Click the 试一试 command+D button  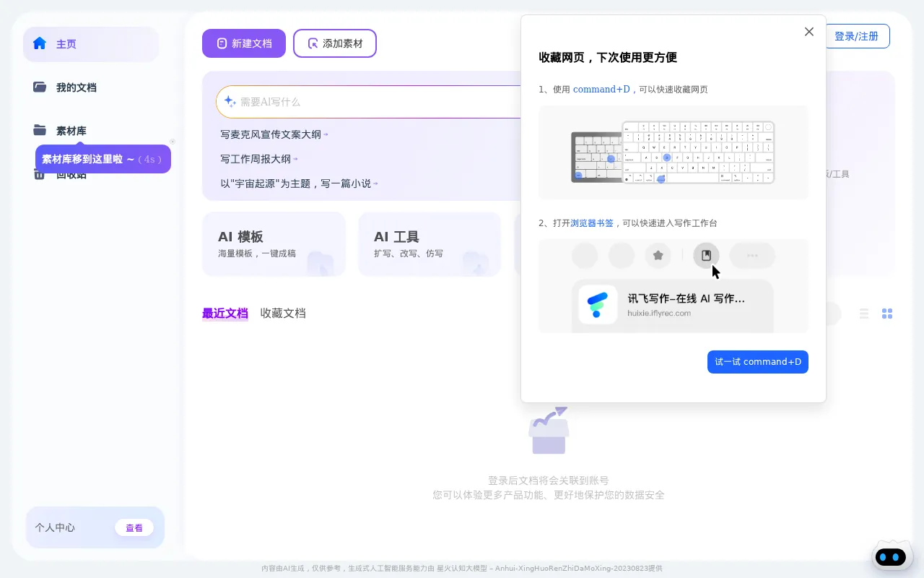(758, 362)
